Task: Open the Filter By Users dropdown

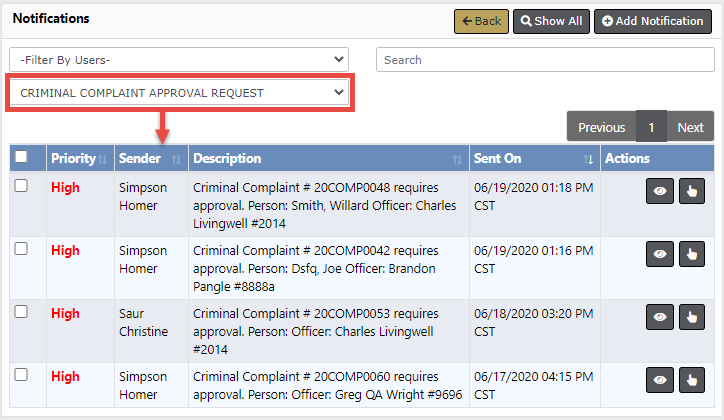Action: 179,60
